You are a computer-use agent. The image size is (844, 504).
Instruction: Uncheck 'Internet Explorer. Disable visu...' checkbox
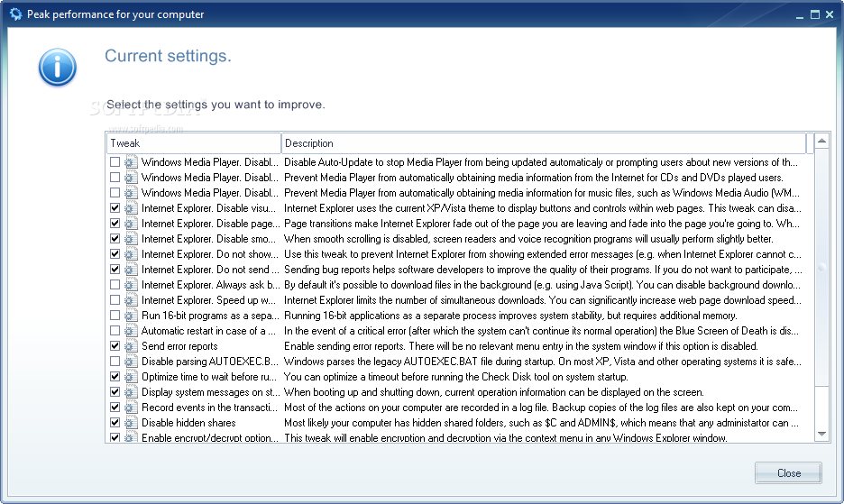pyautogui.click(x=115, y=207)
